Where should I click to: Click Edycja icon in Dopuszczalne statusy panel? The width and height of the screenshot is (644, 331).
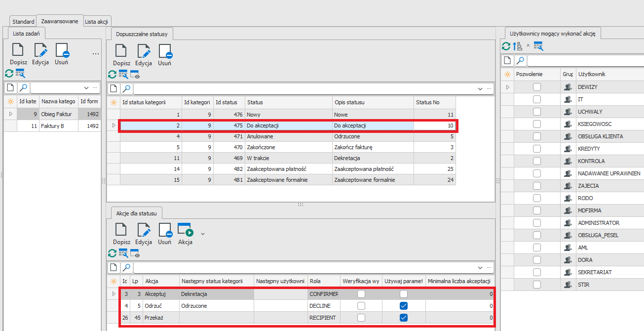(x=143, y=52)
